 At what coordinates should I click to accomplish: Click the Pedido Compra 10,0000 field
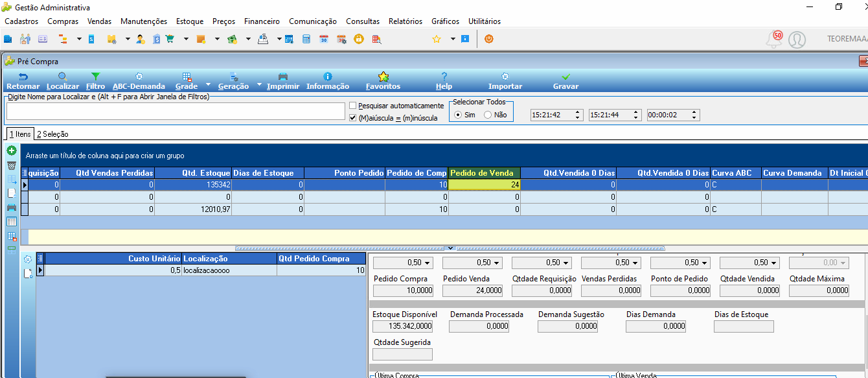coord(403,290)
